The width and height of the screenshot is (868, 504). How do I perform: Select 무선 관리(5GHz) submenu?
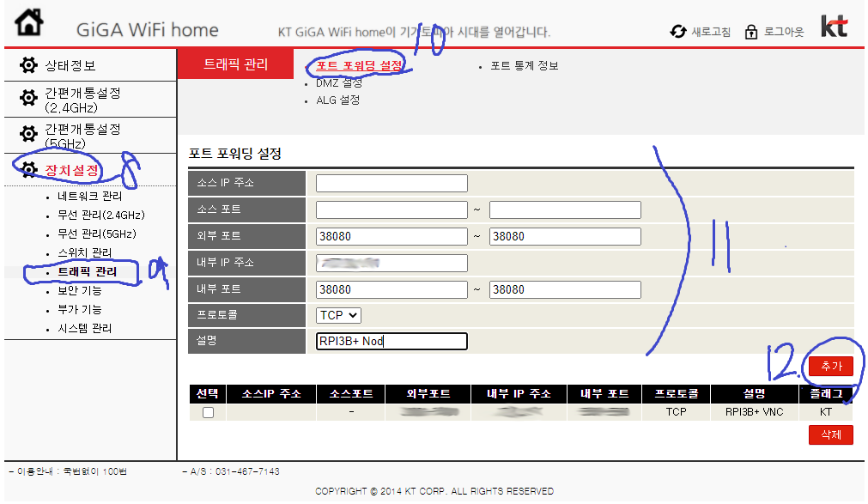(x=97, y=234)
